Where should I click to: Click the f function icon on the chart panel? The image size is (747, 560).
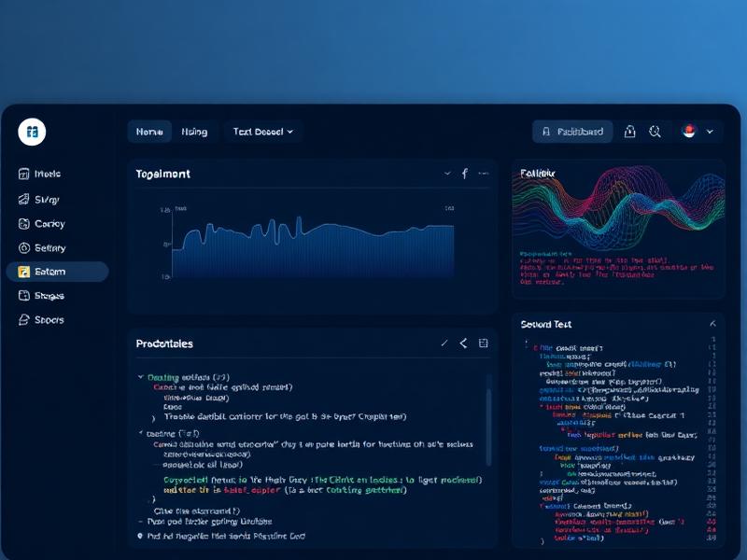pyautogui.click(x=464, y=173)
